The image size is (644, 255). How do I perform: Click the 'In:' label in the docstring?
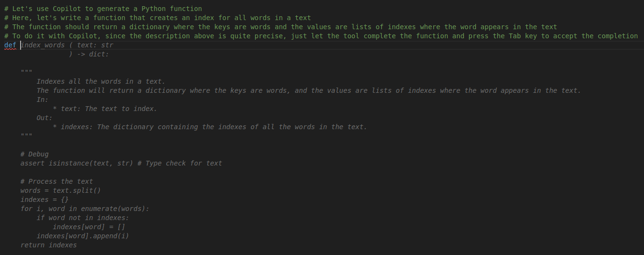coord(43,100)
